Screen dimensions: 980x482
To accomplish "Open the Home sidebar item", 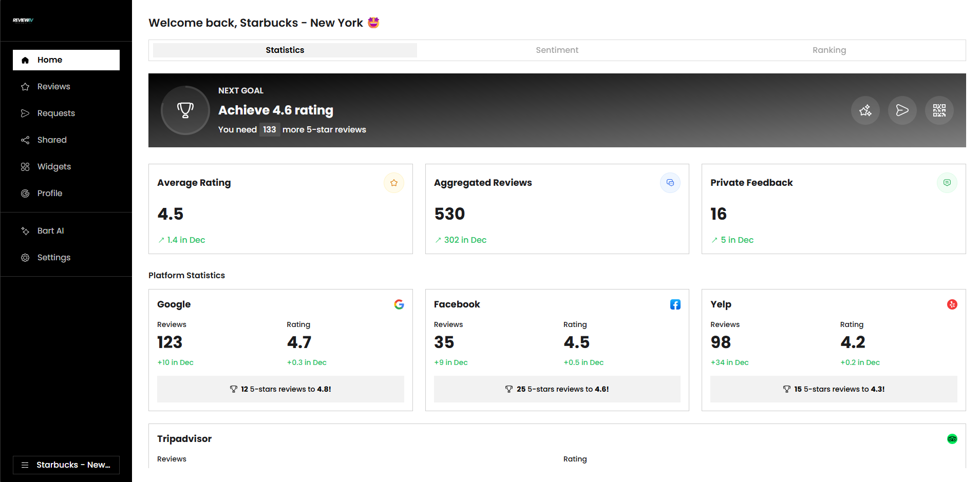I will point(66,60).
